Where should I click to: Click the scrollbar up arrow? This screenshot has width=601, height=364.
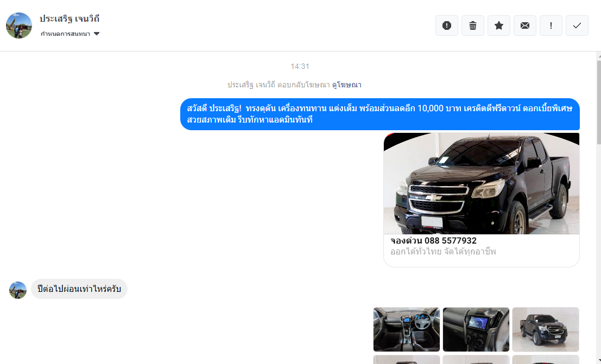[x=599, y=56]
